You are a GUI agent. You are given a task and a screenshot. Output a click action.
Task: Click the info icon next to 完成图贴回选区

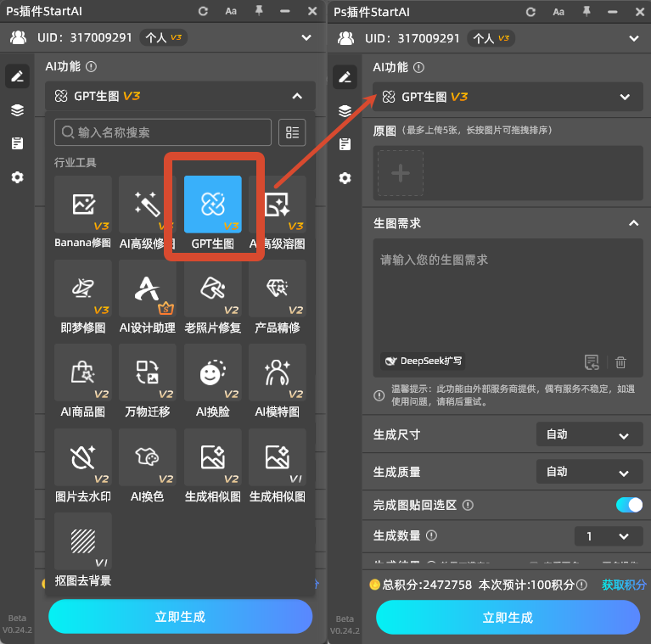(468, 505)
